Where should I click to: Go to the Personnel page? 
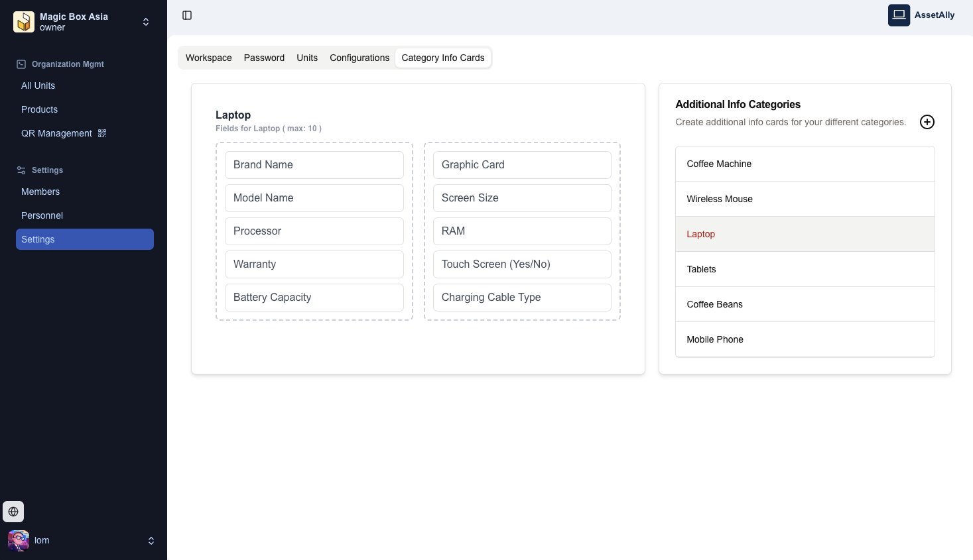42,215
